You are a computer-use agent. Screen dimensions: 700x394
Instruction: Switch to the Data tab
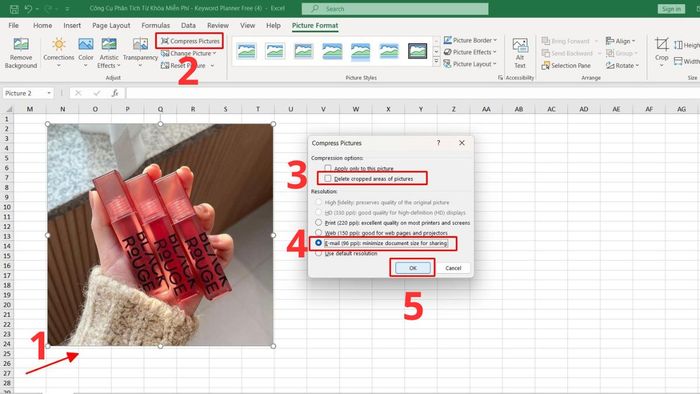[188, 25]
